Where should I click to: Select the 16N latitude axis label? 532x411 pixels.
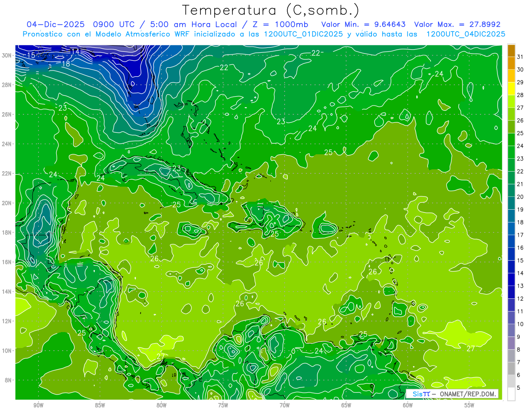click(x=7, y=262)
